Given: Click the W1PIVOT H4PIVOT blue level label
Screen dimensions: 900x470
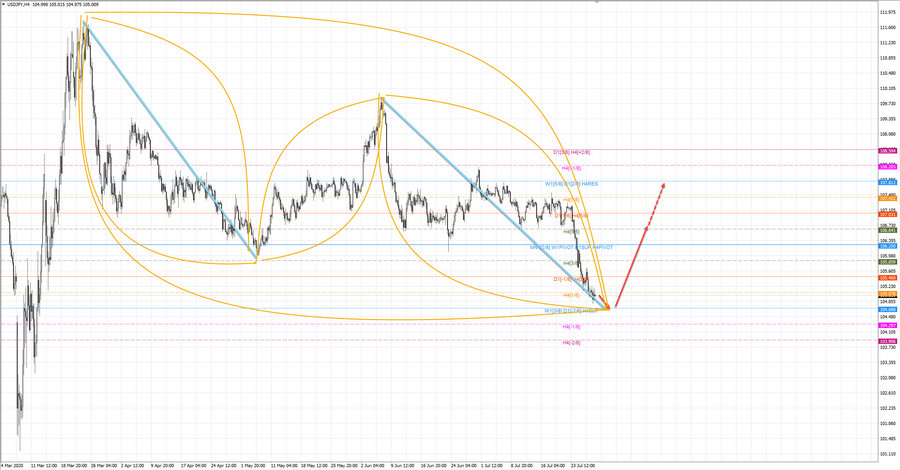Looking at the screenshot, I should pyautogui.click(x=571, y=247).
